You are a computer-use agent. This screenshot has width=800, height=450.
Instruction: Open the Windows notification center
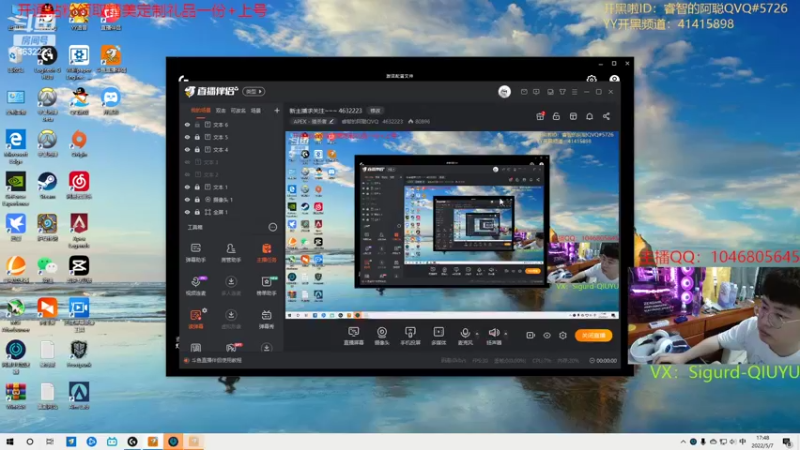point(787,442)
